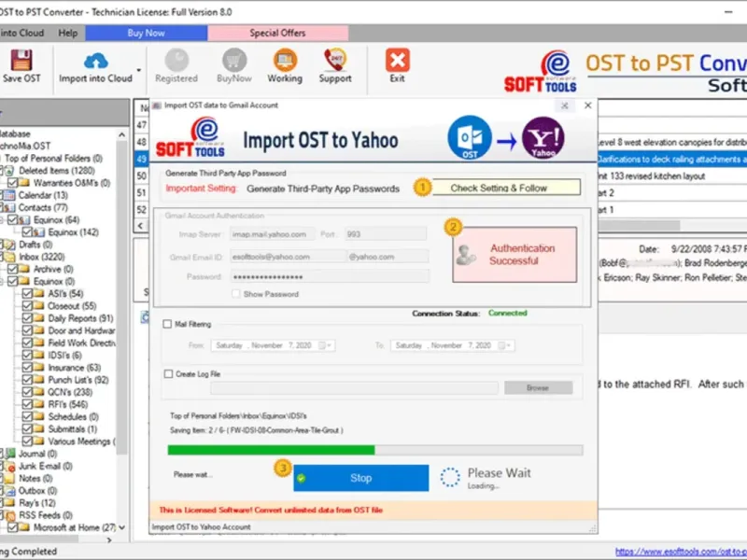Select the Calendar (13) folder
The width and height of the screenshot is (747, 560).
coord(43,195)
